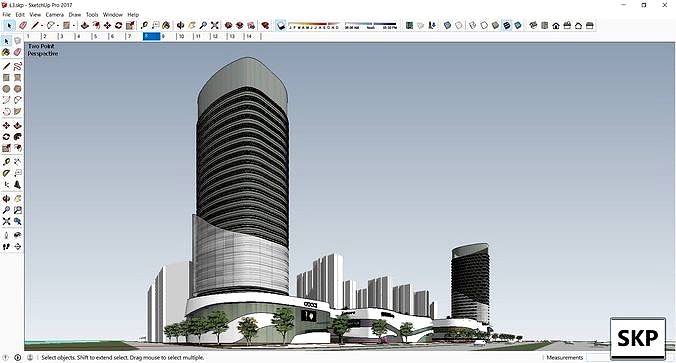Select the Zoom magnifier in top toolbar
This screenshot has height=363, width=676.
(x=203, y=26)
